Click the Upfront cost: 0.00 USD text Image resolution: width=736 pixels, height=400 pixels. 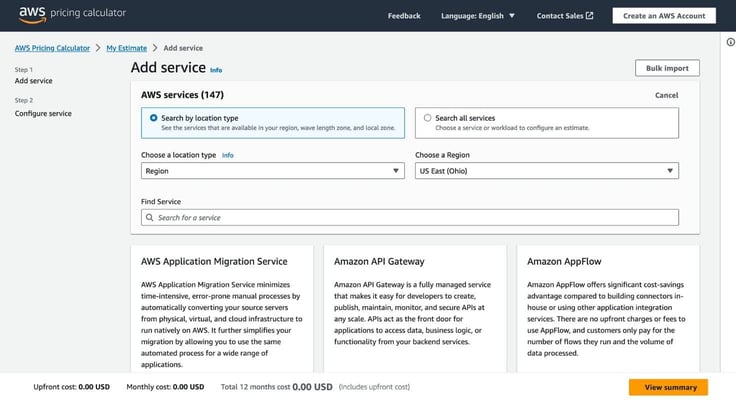[71, 387]
